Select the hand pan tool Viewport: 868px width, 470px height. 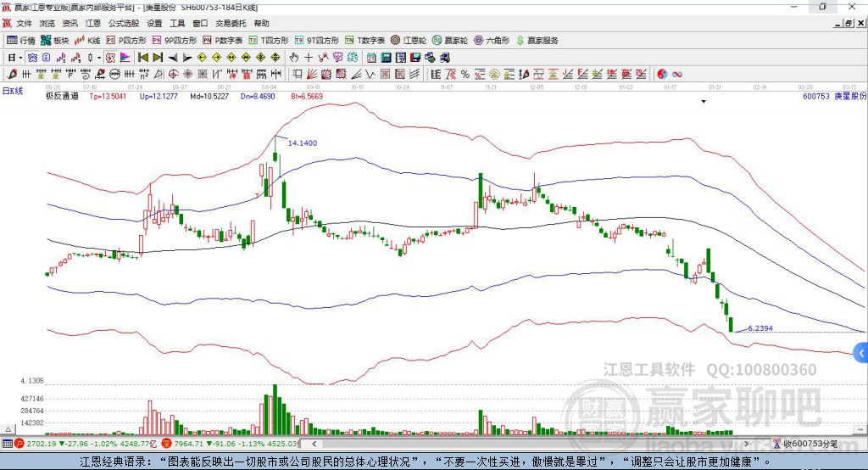[x=293, y=58]
